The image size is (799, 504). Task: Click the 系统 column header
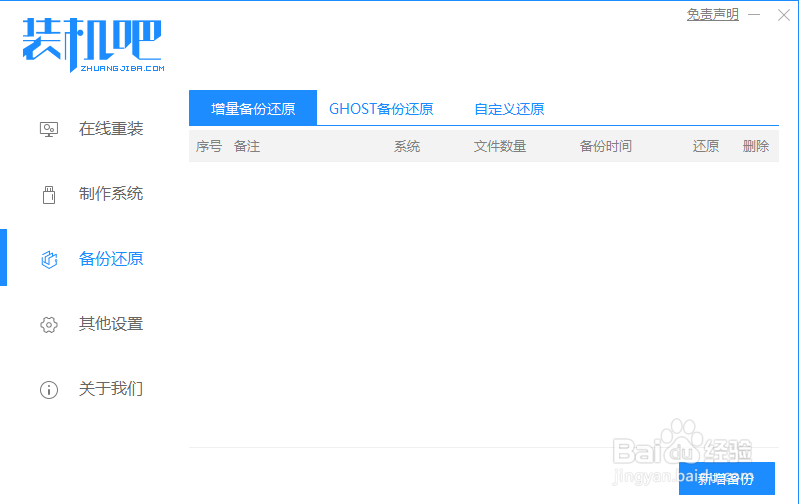[x=407, y=146]
